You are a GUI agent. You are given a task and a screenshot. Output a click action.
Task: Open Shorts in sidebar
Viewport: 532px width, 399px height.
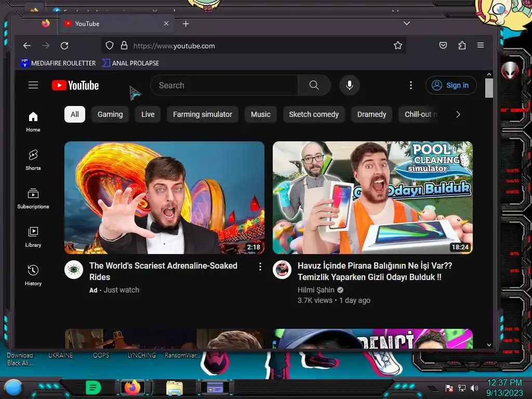33,160
